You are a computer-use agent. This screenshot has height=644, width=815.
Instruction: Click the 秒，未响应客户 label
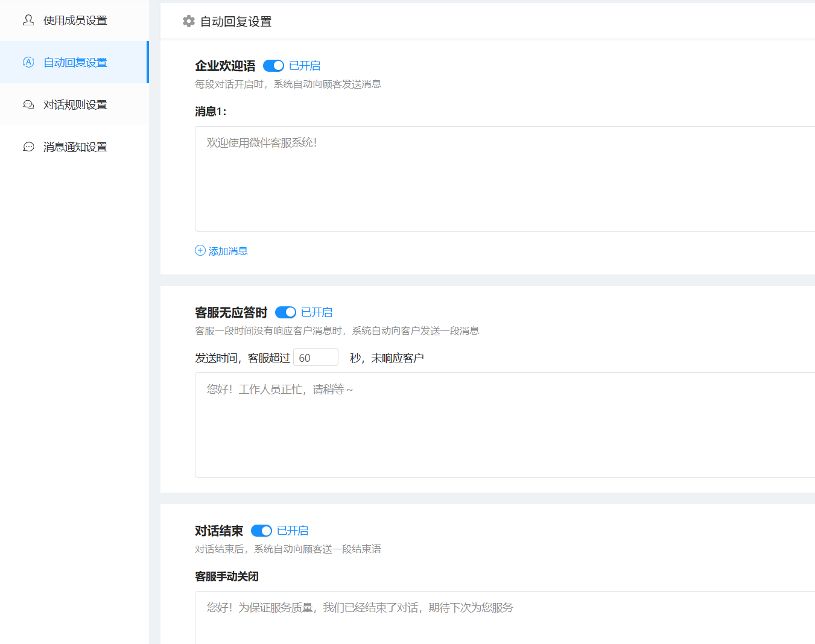click(x=387, y=358)
